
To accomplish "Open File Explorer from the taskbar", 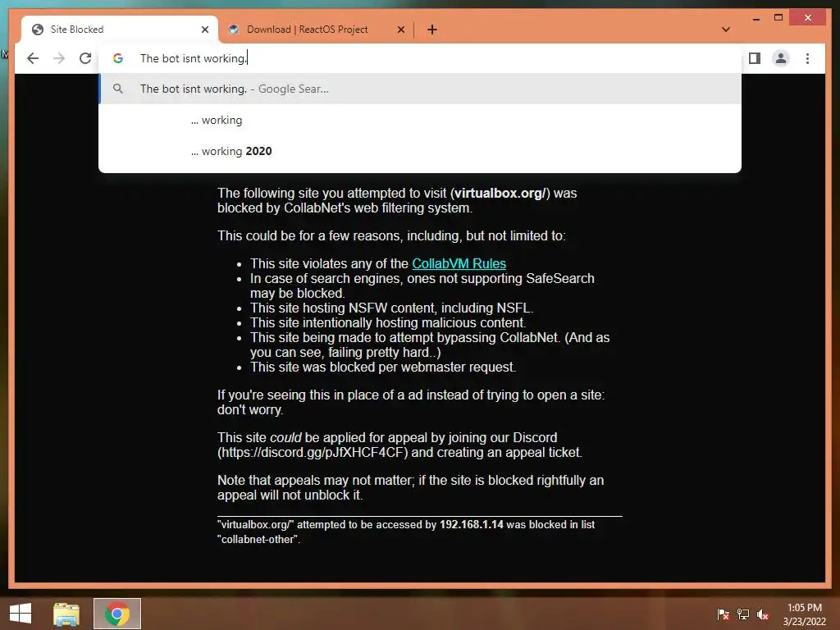I will [x=66, y=614].
